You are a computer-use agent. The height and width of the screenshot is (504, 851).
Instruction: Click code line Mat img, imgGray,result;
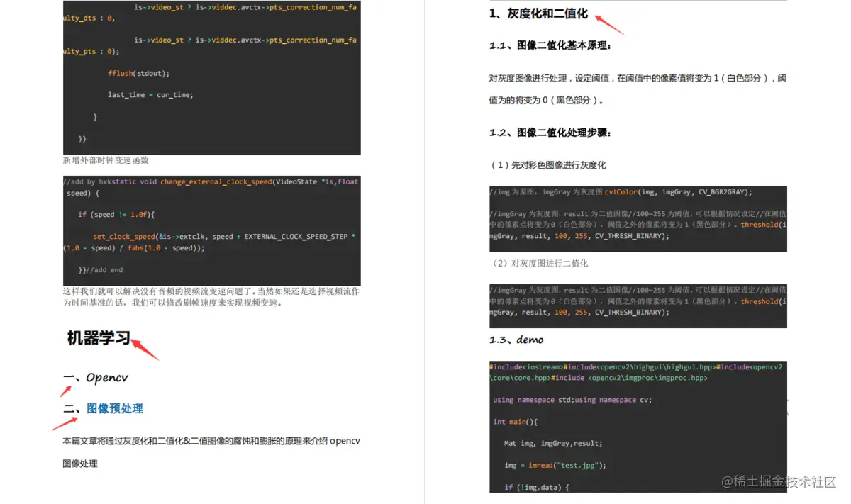[553, 444]
